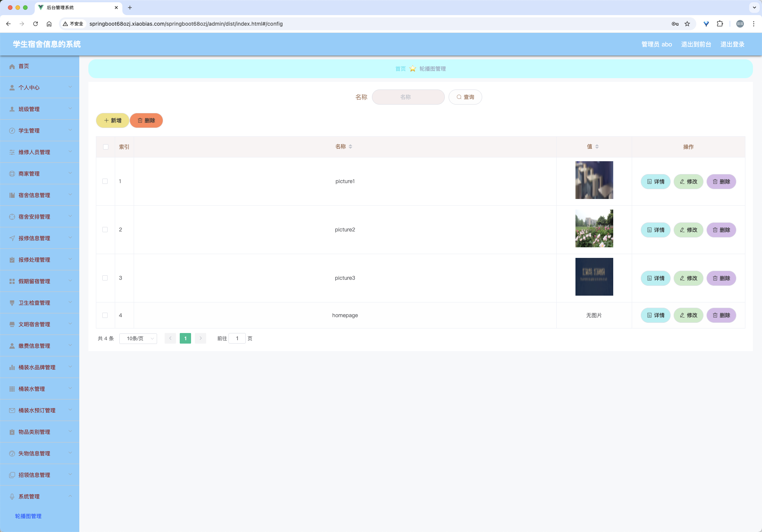
Task: Click the sliders icon next to 维修人员管理
Action: pos(12,152)
